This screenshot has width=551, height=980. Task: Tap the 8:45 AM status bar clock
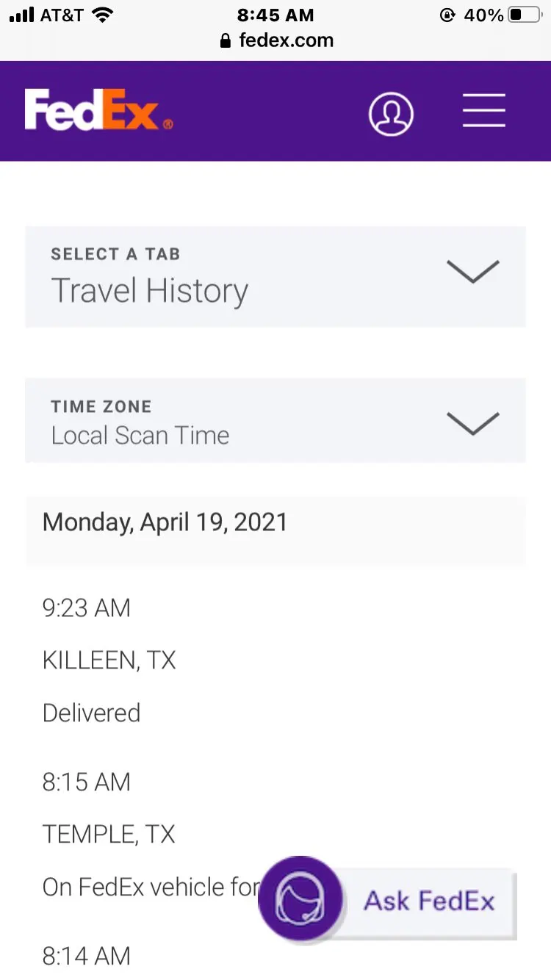pos(275,15)
